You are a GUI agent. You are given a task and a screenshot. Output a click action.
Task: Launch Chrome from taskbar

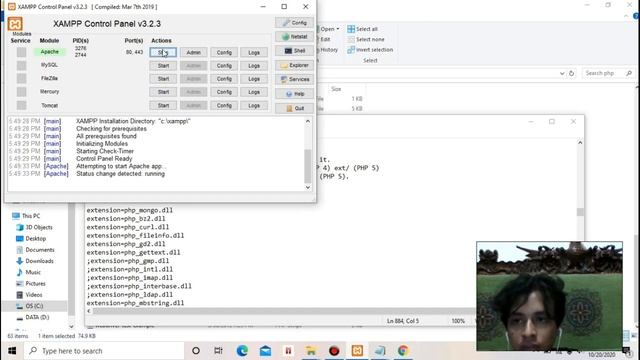click(x=403, y=351)
